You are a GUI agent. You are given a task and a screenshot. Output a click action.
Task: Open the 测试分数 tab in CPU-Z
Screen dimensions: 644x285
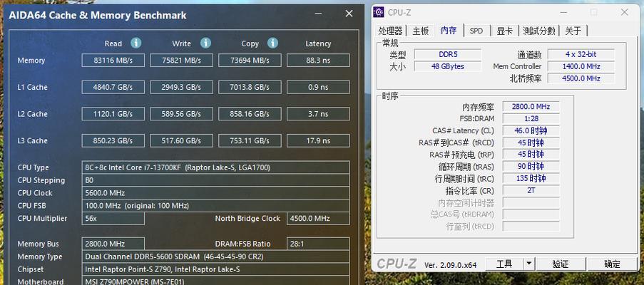539,31
